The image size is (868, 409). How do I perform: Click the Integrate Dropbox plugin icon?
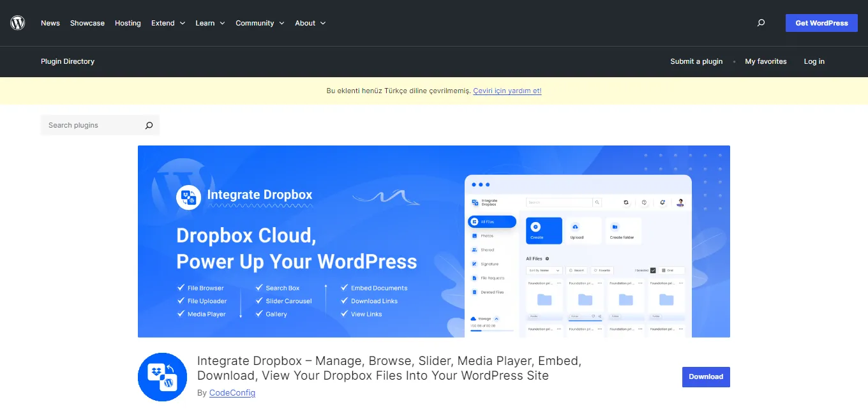click(162, 376)
